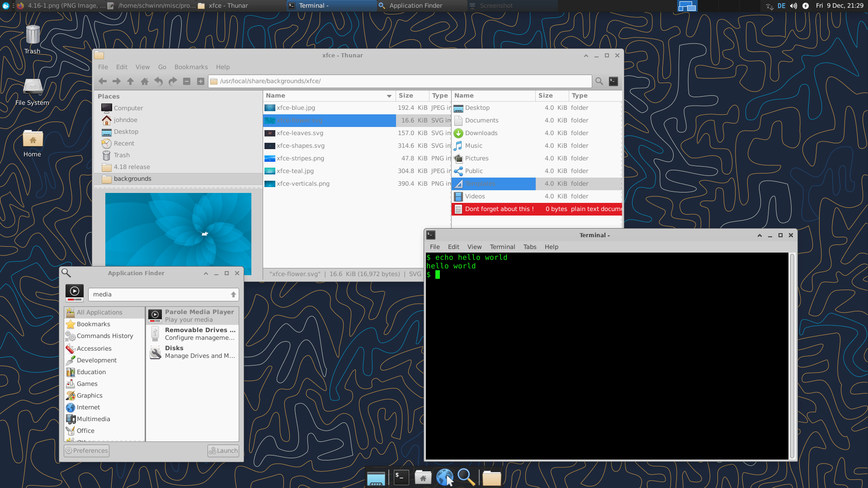Image resolution: width=868 pixels, height=488 pixels.
Task: Open the View menu in Terminal
Action: [475, 247]
